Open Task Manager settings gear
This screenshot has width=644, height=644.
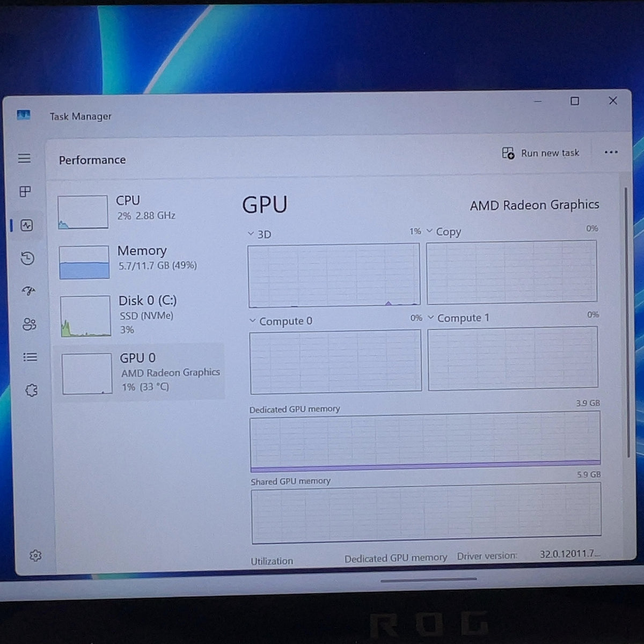pyautogui.click(x=35, y=555)
